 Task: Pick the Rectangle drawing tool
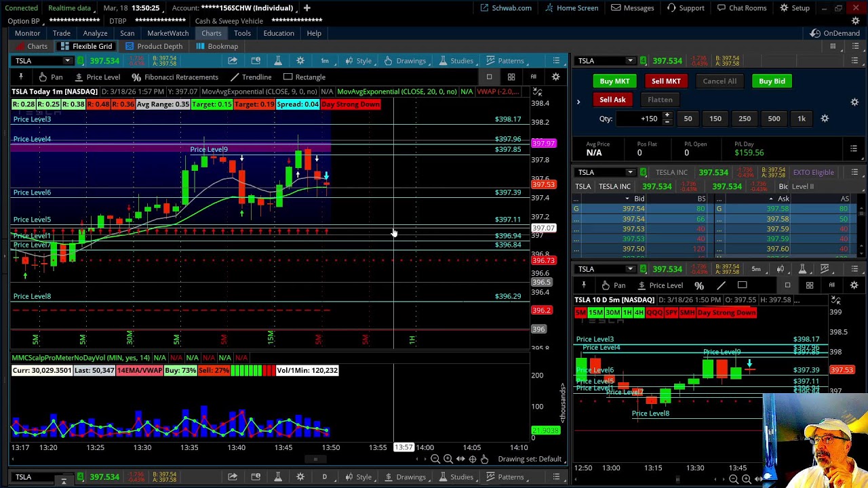pos(304,77)
